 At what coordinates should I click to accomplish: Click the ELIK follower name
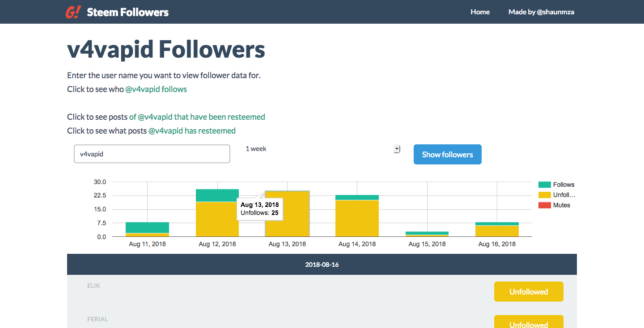[x=94, y=286]
